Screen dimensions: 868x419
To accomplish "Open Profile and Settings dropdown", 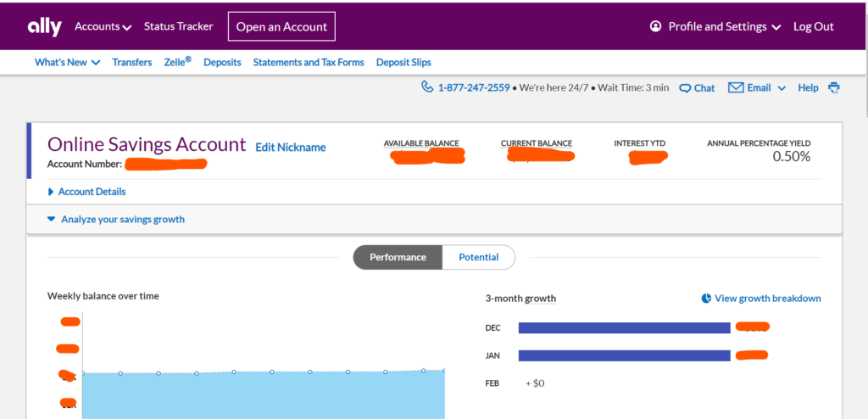I will (x=725, y=26).
